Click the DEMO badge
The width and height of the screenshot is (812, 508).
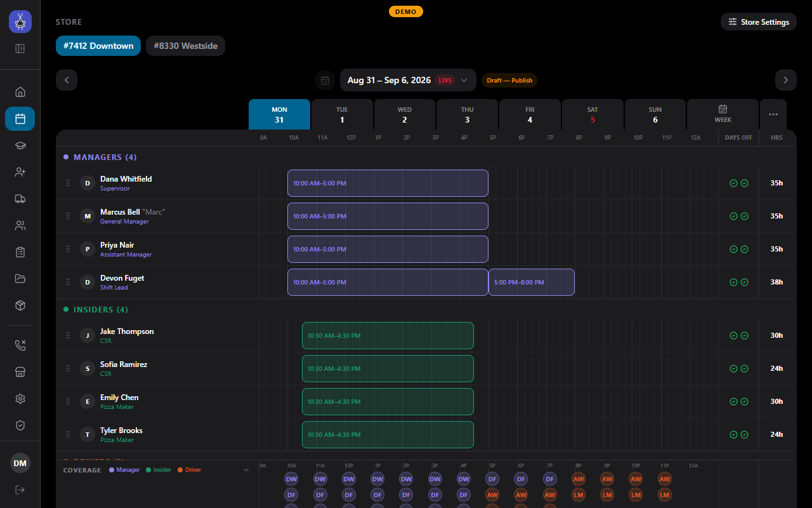(x=406, y=11)
